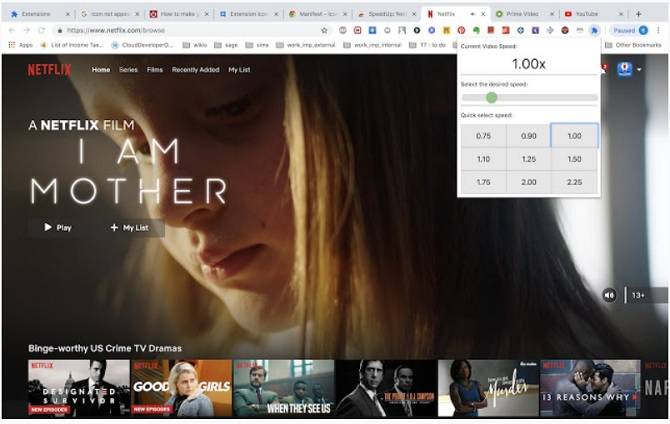Screen dimensions: 670x424
Task: Select the 2.00 quick speed option
Action: (x=529, y=182)
